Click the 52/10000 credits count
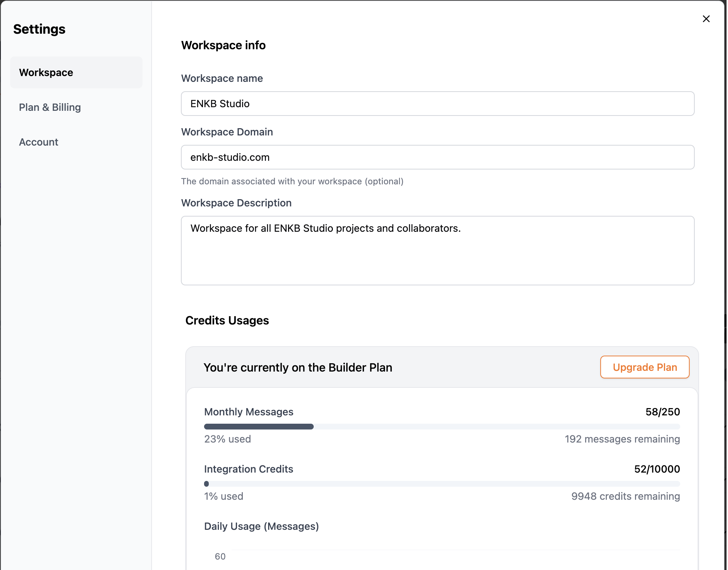This screenshot has height=570, width=728. tap(657, 469)
